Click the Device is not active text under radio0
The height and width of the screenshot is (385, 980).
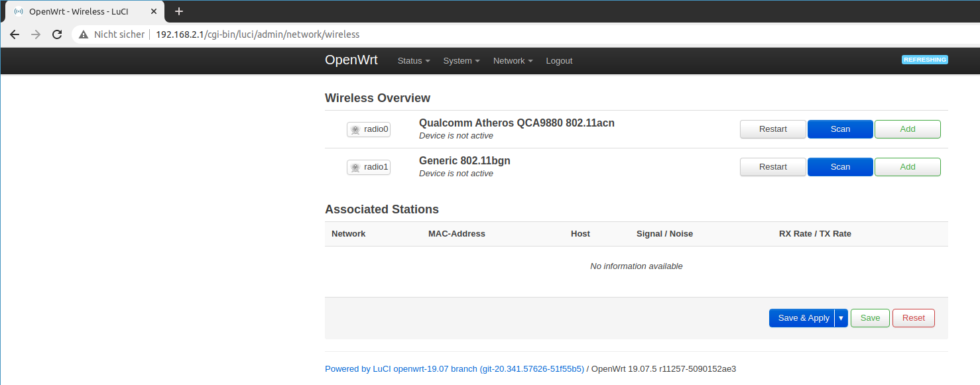pyautogui.click(x=456, y=136)
